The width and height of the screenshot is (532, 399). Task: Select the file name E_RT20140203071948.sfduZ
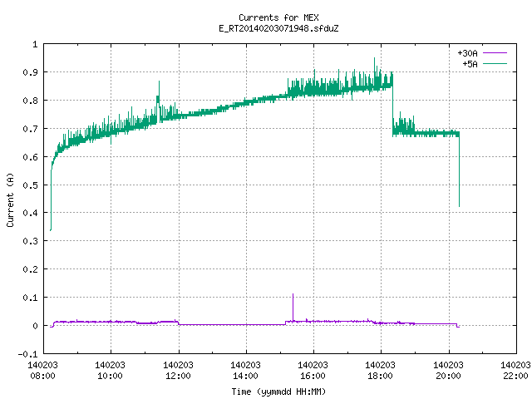click(x=278, y=28)
